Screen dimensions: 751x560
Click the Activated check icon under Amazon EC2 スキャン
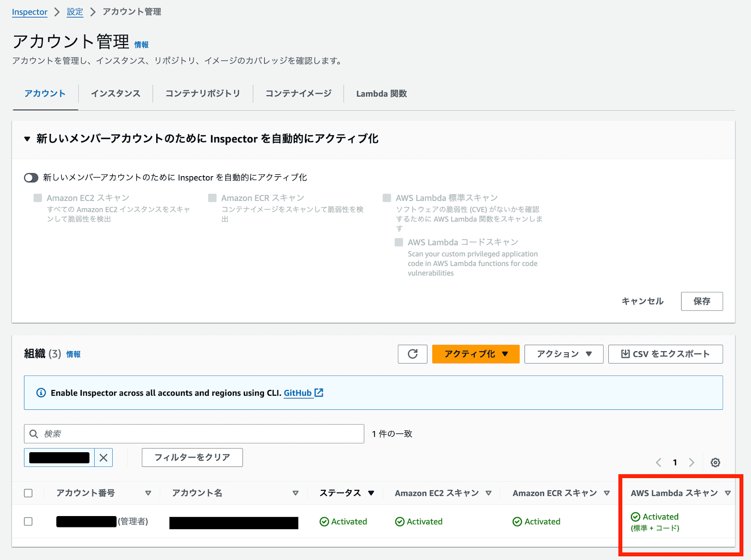[400, 522]
